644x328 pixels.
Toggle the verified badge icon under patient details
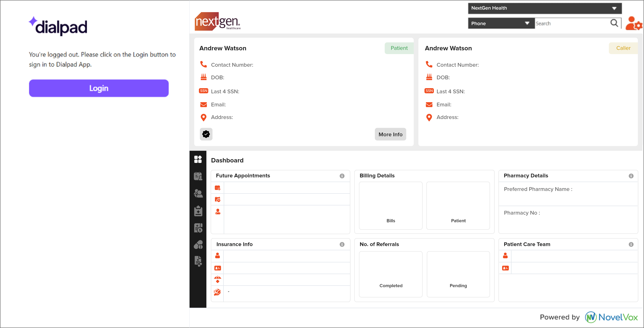point(206,134)
